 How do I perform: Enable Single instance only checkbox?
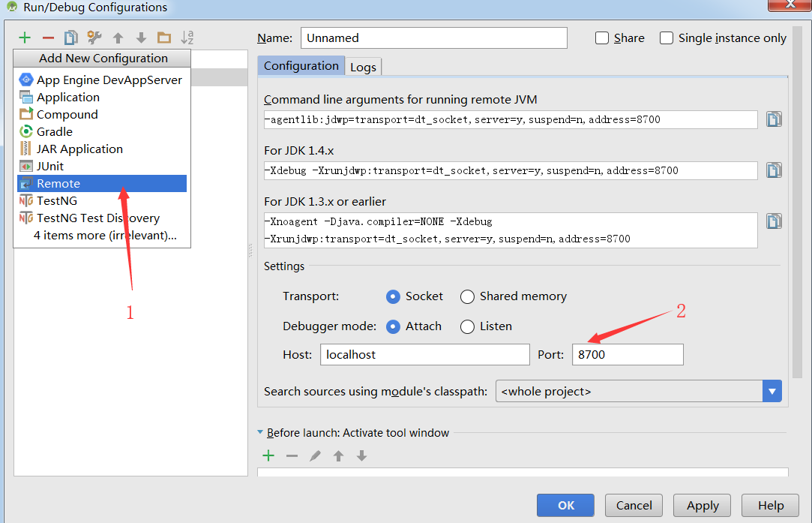[666, 38]
